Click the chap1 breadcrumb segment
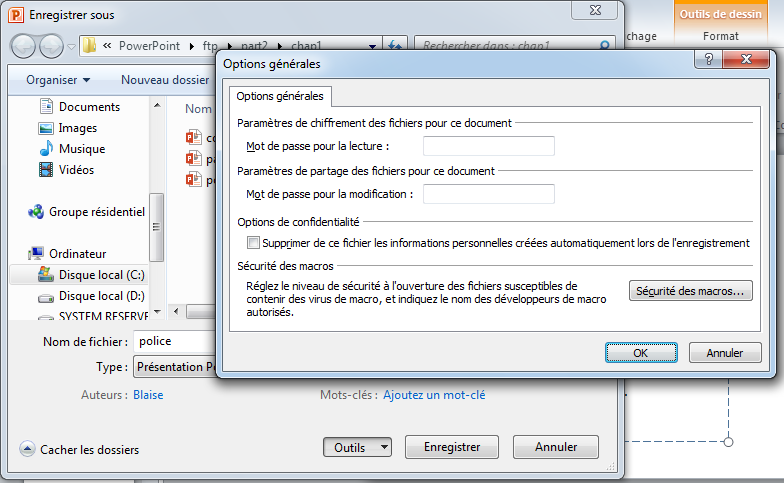This screenshot has width=784, height=483. coord(306,46)
